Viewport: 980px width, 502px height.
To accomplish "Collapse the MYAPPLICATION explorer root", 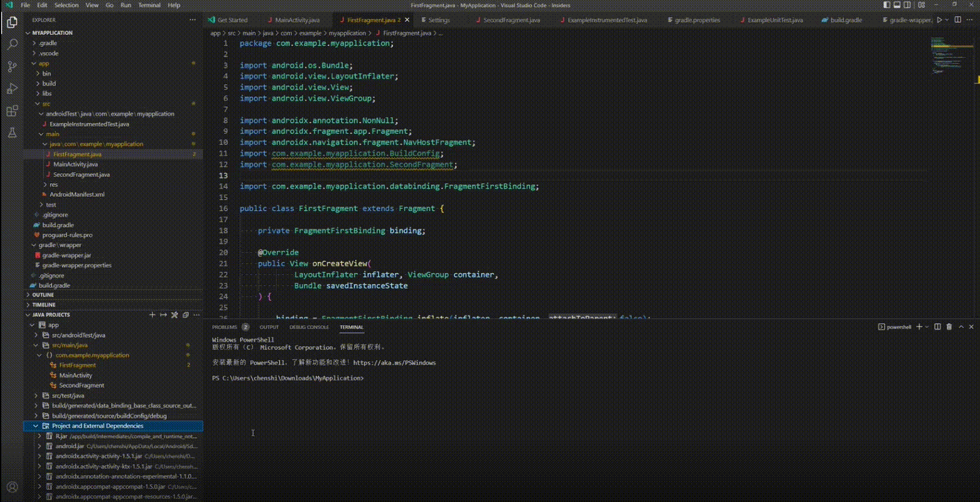I will point(52,33).
